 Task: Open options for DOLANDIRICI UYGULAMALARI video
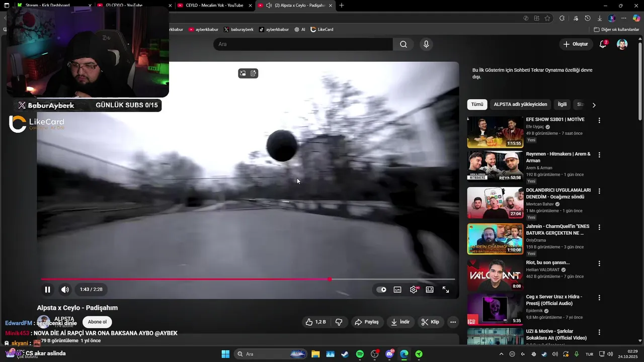pos(599,191)
